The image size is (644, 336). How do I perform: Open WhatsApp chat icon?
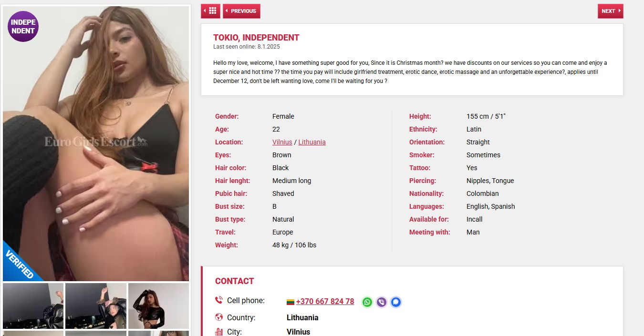(367, 302)
